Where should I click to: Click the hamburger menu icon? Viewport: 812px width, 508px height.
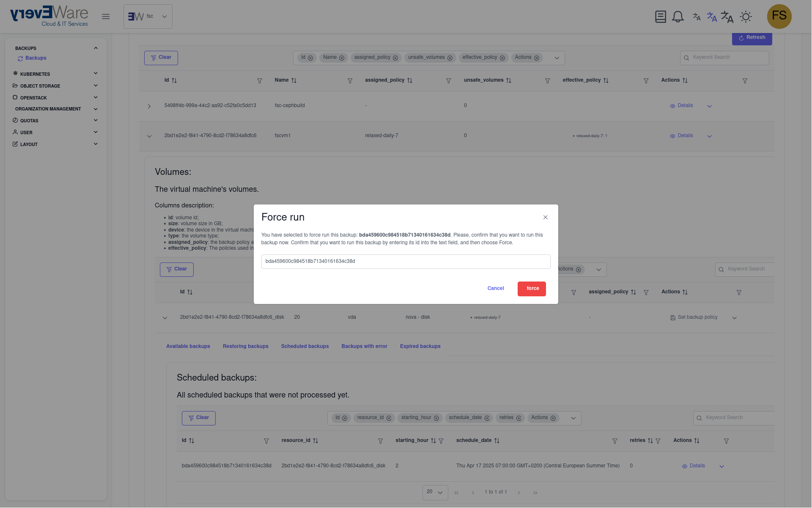[106, 17]
